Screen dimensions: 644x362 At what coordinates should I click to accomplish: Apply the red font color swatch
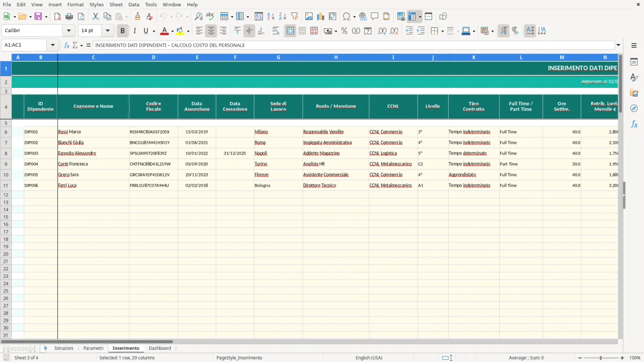point(165,31)
